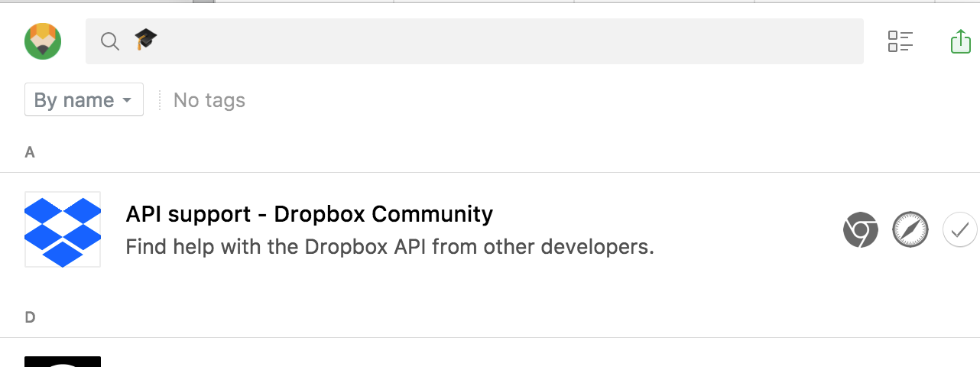Viewport: 980px width, 367px height.
Task: Click the colored pencil app logo
Action: click(43, 41)
